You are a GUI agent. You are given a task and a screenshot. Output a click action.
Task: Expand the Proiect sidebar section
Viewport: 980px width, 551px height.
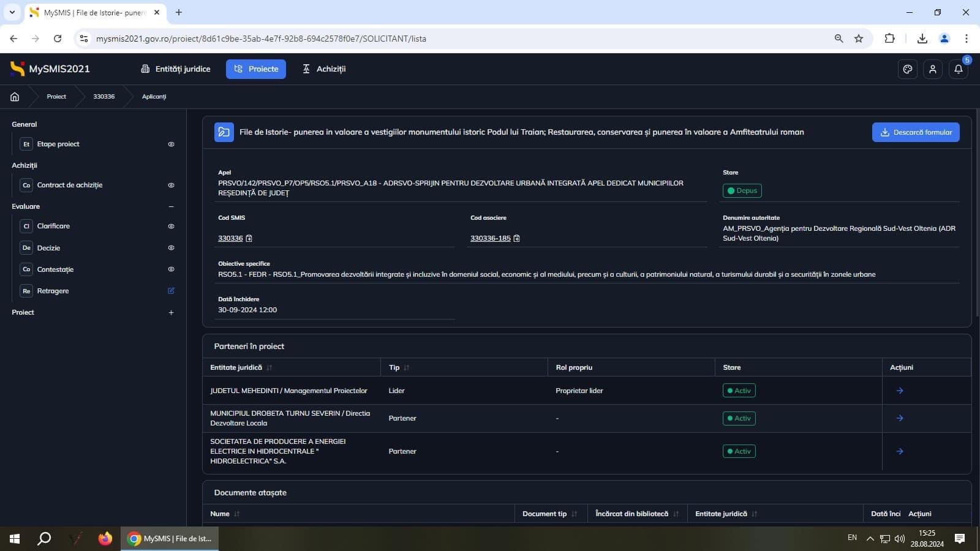pyautogui.click(x=171, y=313)
